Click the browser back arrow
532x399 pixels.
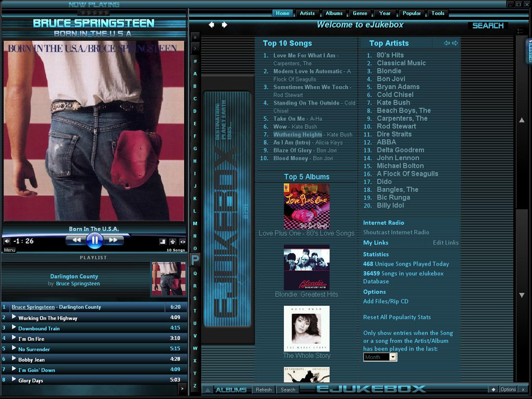click(211, 25)
